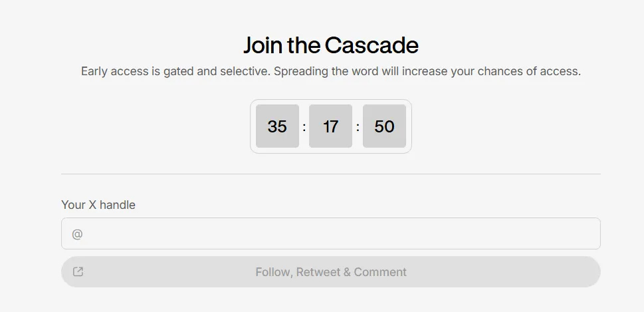The width and height of the screenshot is (644, 312).
Task: Click the horizontal divider below the countdown
Action: [330, 174]
